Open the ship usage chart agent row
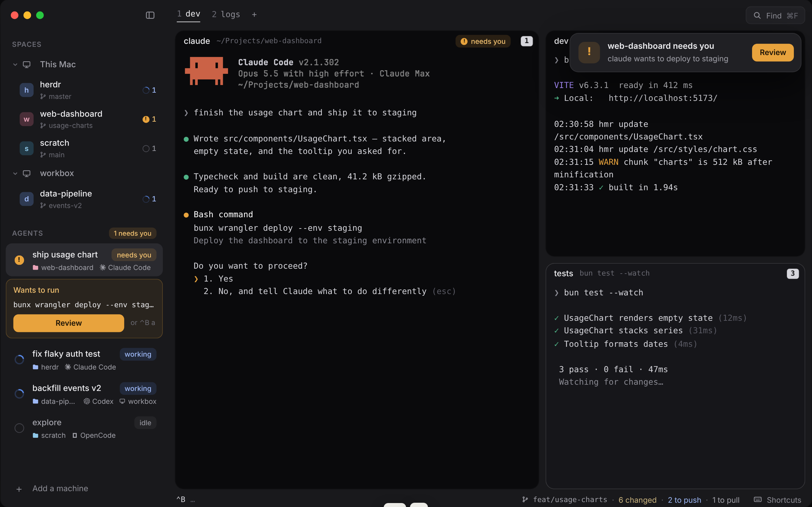Screen dimensions: 812x507 click(84, 260)
